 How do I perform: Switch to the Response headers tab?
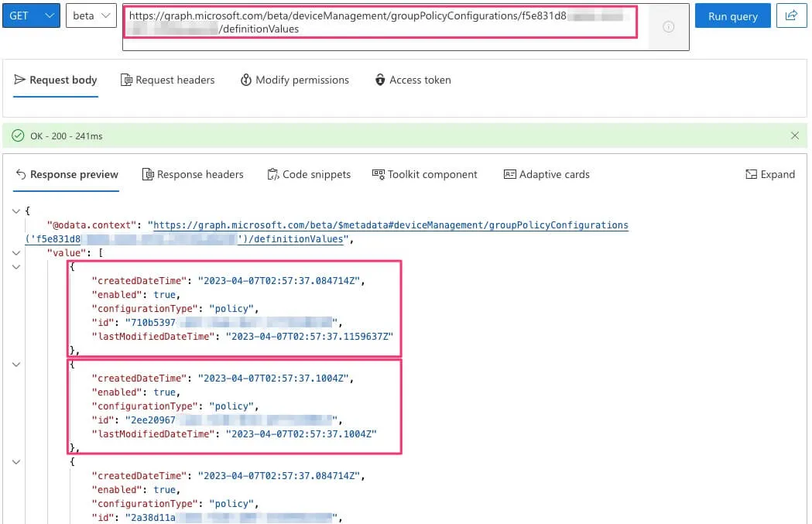point(193,174)
